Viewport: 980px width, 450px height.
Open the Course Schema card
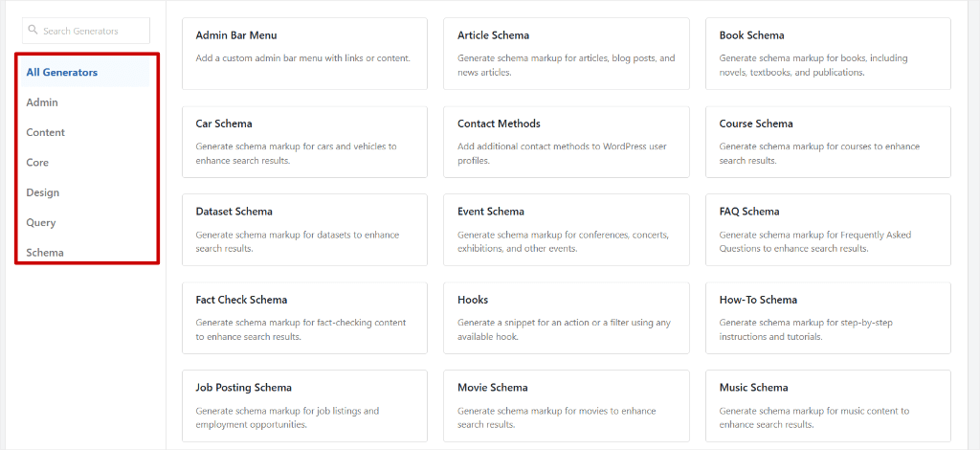828,142
